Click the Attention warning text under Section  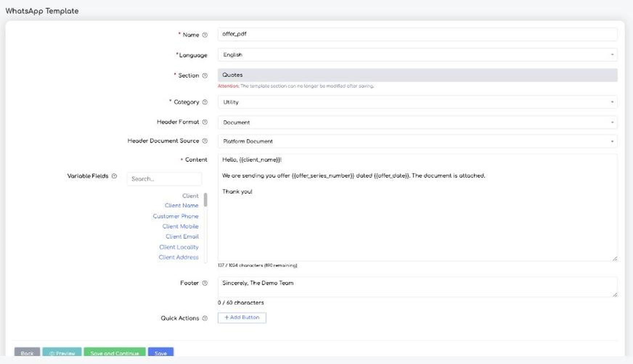tap(296, 86)
